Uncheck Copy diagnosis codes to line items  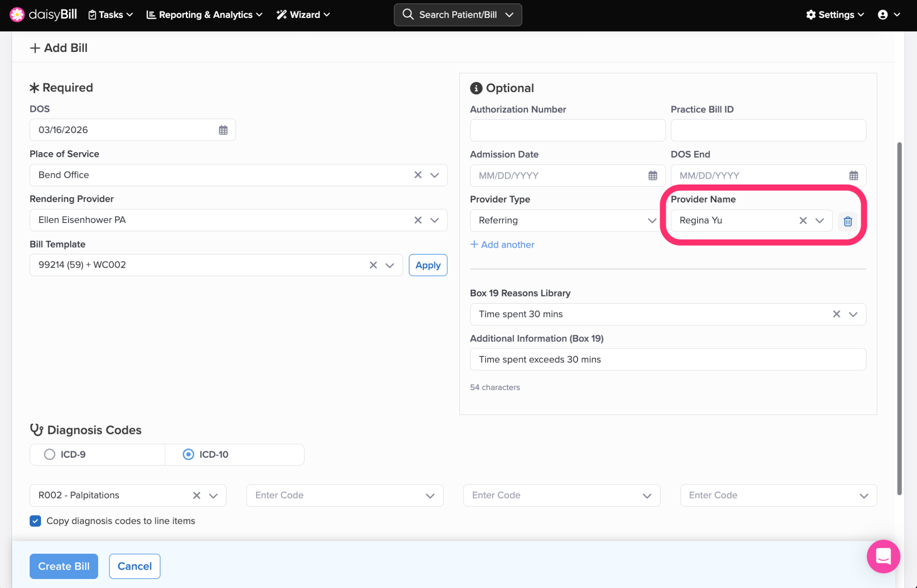click(35, 521)
